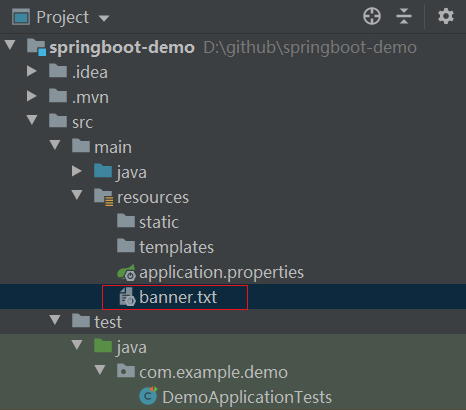Image resolution: width=466 pixels, height=410 pixels.
Task: Collapse the test folder arrow
Action: [x=55, y=320]
